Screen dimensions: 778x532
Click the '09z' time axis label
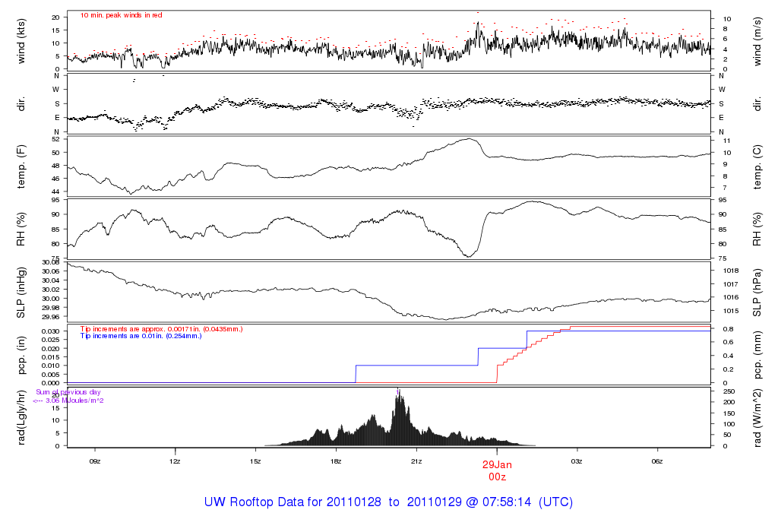[x=95, y=461]
